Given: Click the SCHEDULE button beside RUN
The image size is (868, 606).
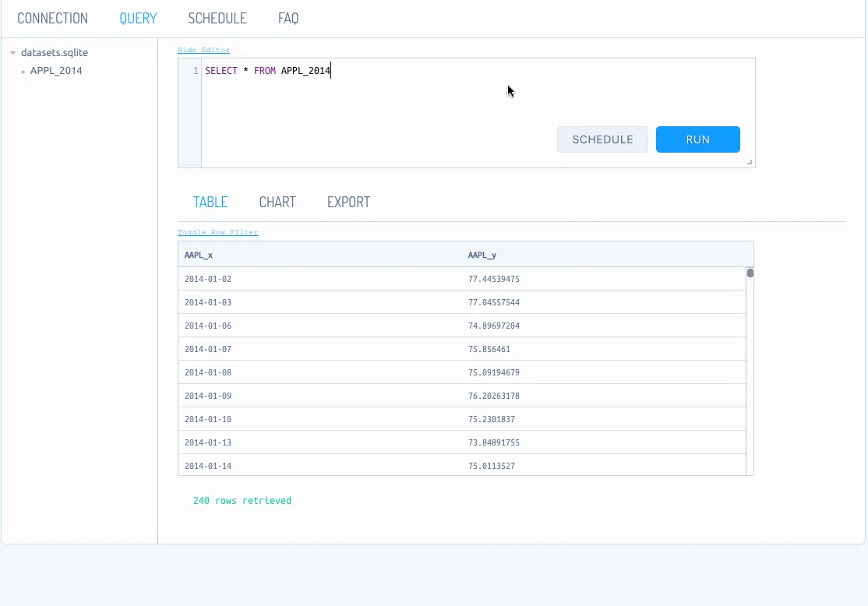Looking at the screenshot, I should point(602,139).
